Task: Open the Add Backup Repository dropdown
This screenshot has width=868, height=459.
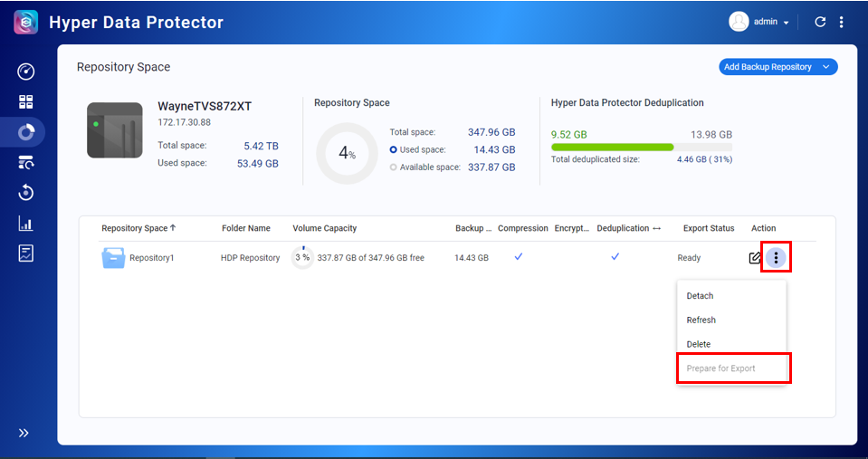Action: (x=778, y=67)
